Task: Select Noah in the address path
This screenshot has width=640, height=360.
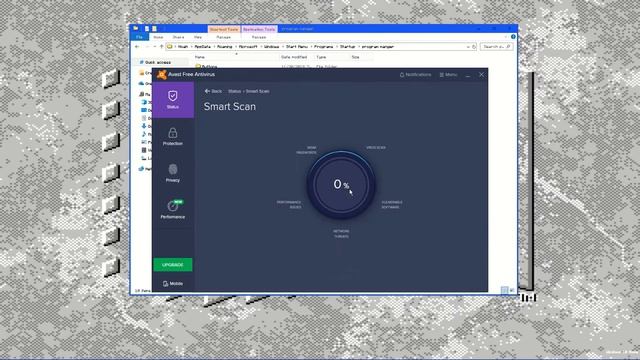Action: pos(183,47)
